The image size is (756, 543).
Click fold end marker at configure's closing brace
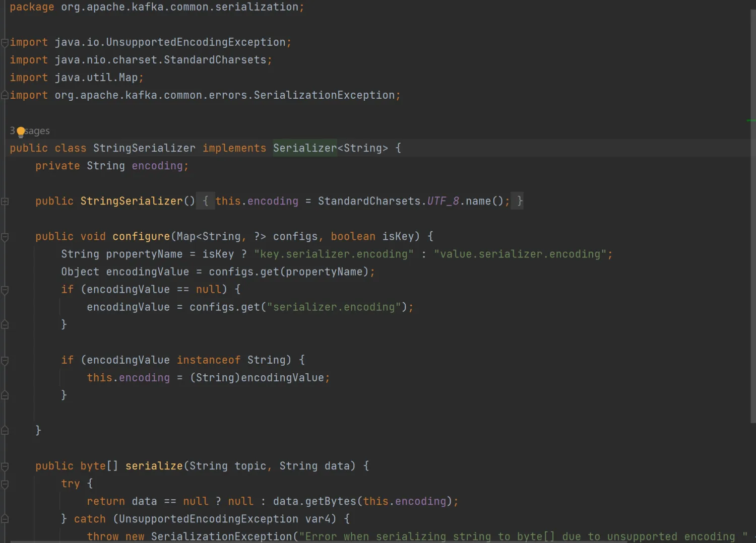pos(5,431)
